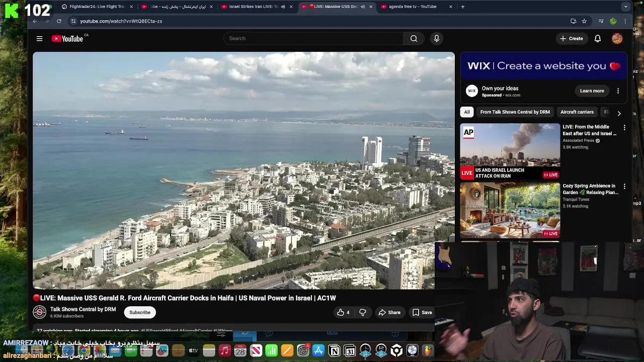This screenshot has height=362, width=644.
Task: Open the Tranquil Tones channel name
Action: pos(576,200)
